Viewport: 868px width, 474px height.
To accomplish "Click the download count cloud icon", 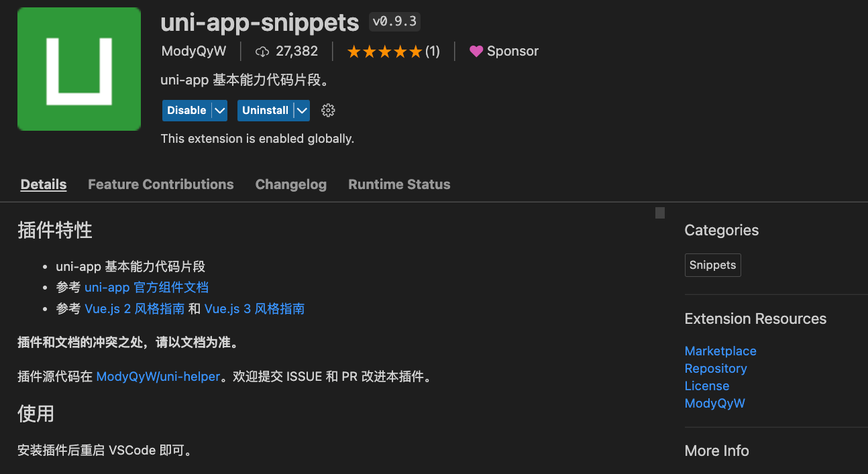I will (262, 52).
